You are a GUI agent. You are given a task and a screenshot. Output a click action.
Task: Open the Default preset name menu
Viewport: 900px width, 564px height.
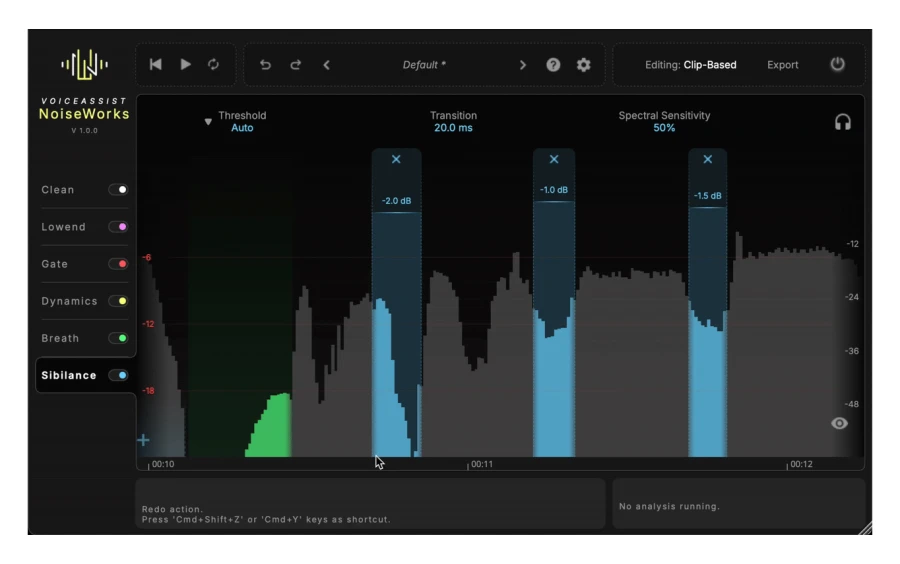[424, 65]
